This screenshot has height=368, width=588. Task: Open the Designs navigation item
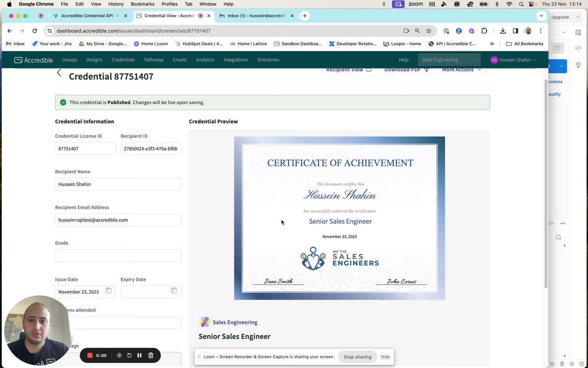tap(94, 60)
